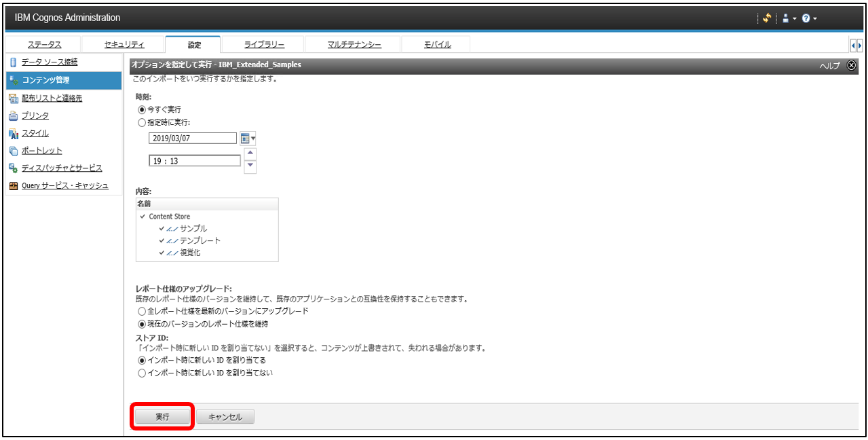This screenshot has height=440, width=868.
Task: Click the キャンセル button
Action: pos(225,417)
